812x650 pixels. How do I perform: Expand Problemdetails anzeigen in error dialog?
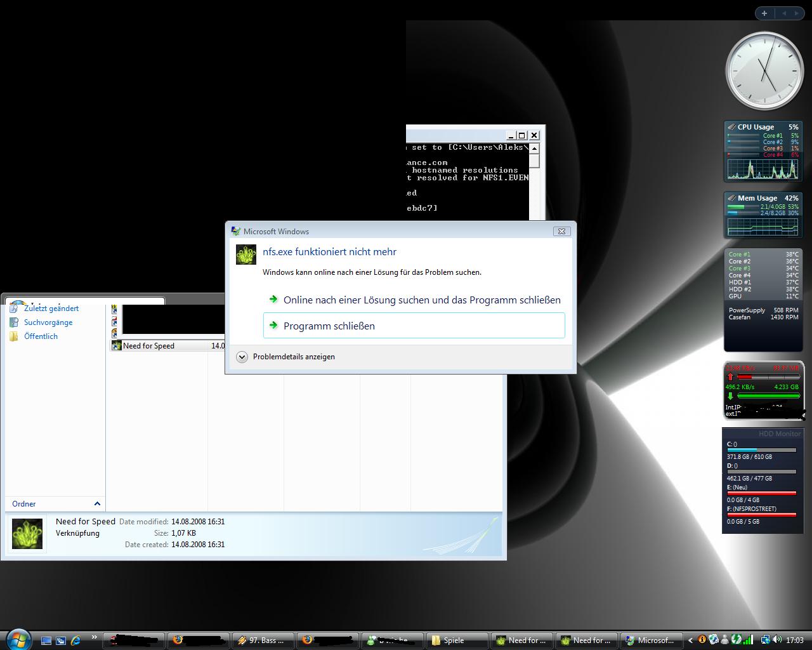coord(242,357)
